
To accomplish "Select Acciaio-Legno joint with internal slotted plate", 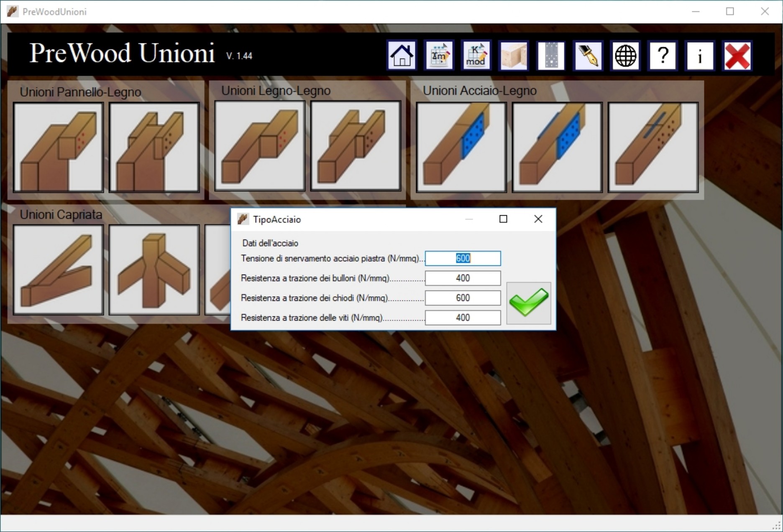I will pyautogui.click(x=653, y=148).
